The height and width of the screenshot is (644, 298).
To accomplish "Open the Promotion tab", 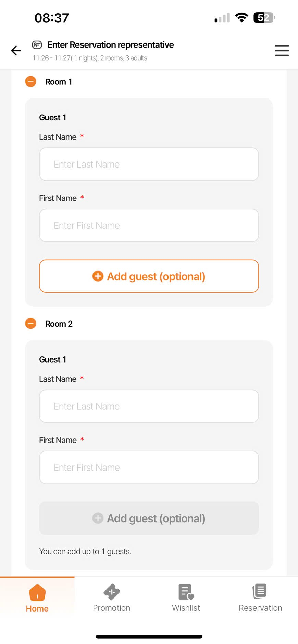I will tap(112, 598).
